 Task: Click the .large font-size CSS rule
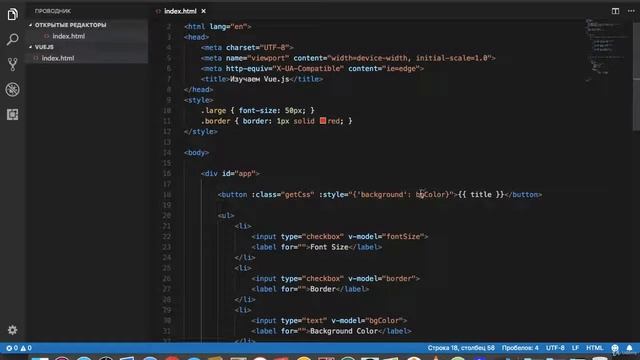(x=257, y=111)
